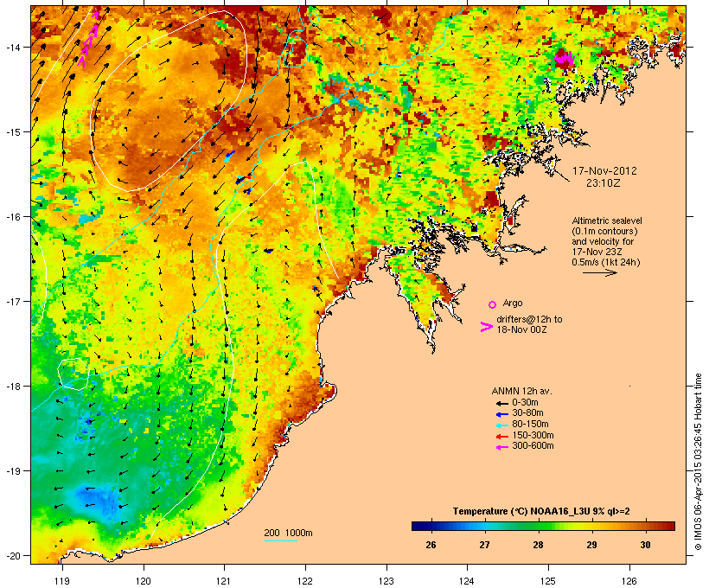Click the 'Argo' legend label
709x588 pixels.
pyautogui.click(x=513, y=303)
